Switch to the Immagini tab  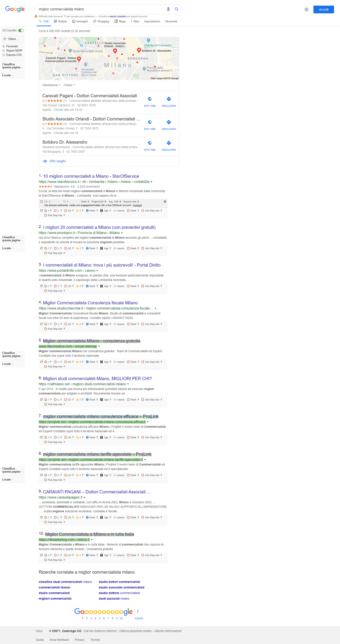[x=80, y=21]
